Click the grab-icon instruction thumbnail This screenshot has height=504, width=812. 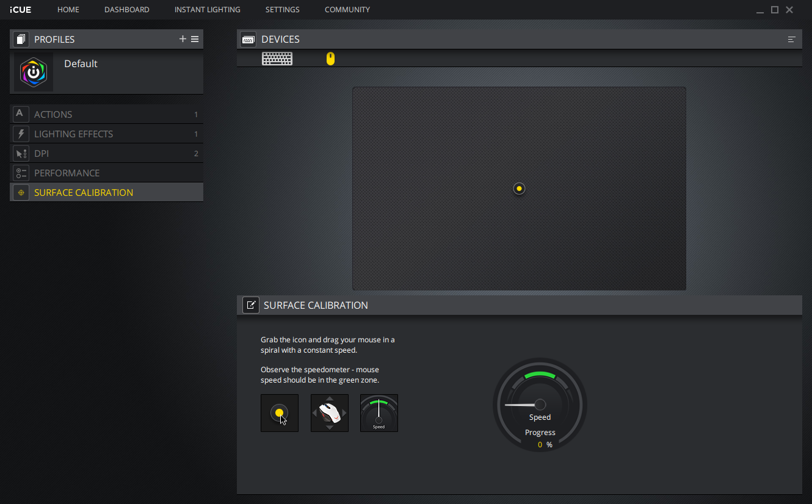point(280,413)
